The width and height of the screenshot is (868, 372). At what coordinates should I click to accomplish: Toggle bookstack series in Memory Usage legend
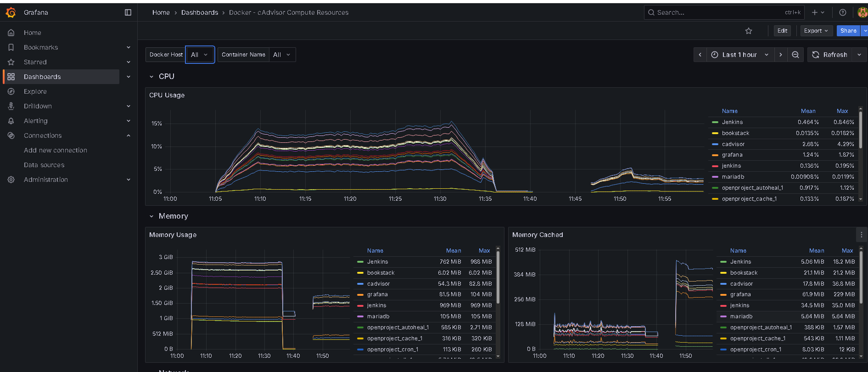[x=381, y=273]
